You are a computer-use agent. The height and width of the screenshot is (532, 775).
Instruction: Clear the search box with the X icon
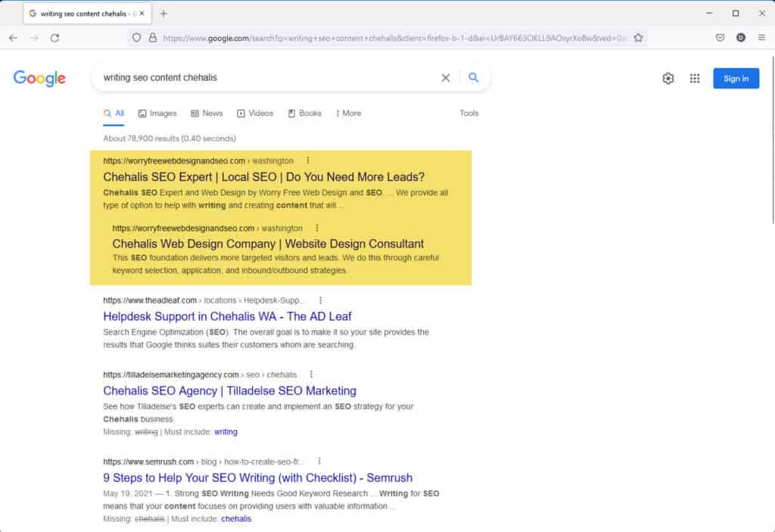(445, 78)
